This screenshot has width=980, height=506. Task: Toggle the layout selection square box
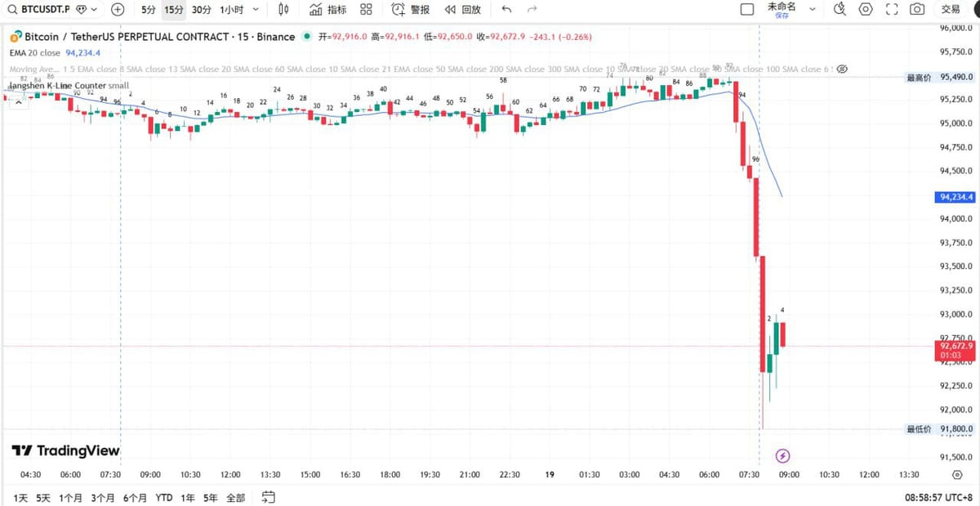click(x=746, y=10)
